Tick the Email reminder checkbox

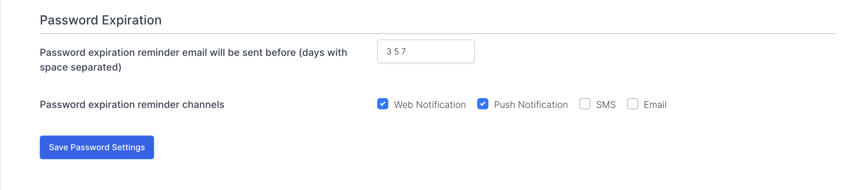[632, 104]
